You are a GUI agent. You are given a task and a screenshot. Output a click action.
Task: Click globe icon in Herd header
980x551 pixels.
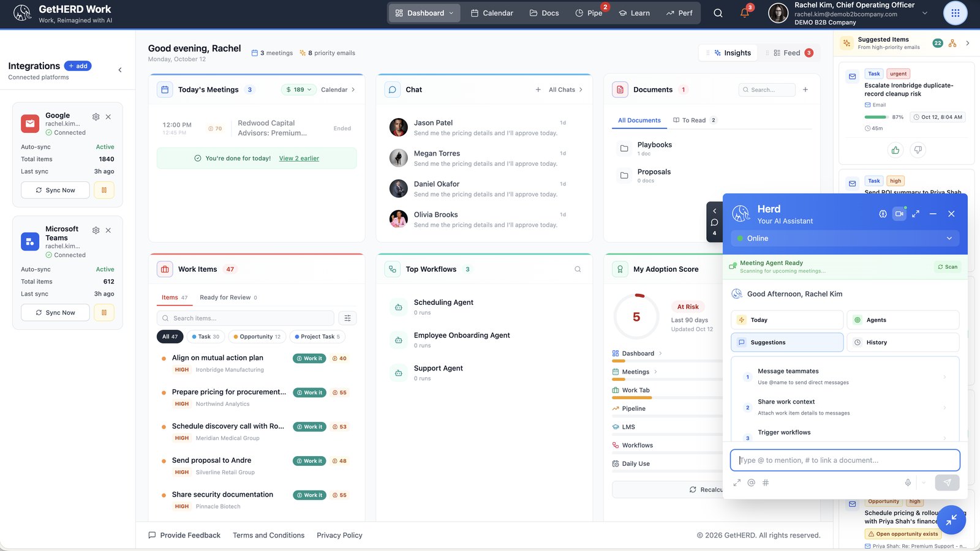pyautogui.click(x=883, y=214)
